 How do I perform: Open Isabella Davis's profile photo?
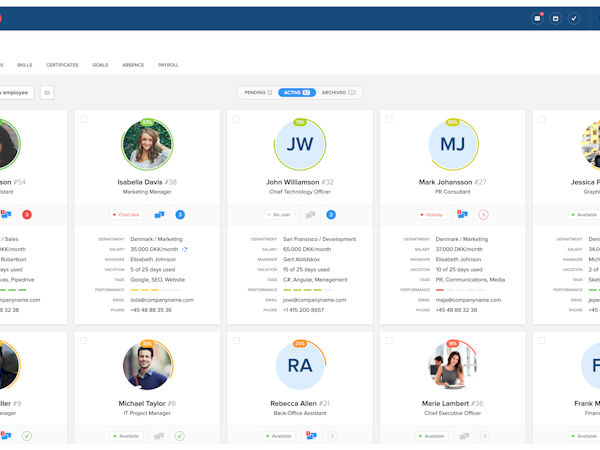pos(147,145)
